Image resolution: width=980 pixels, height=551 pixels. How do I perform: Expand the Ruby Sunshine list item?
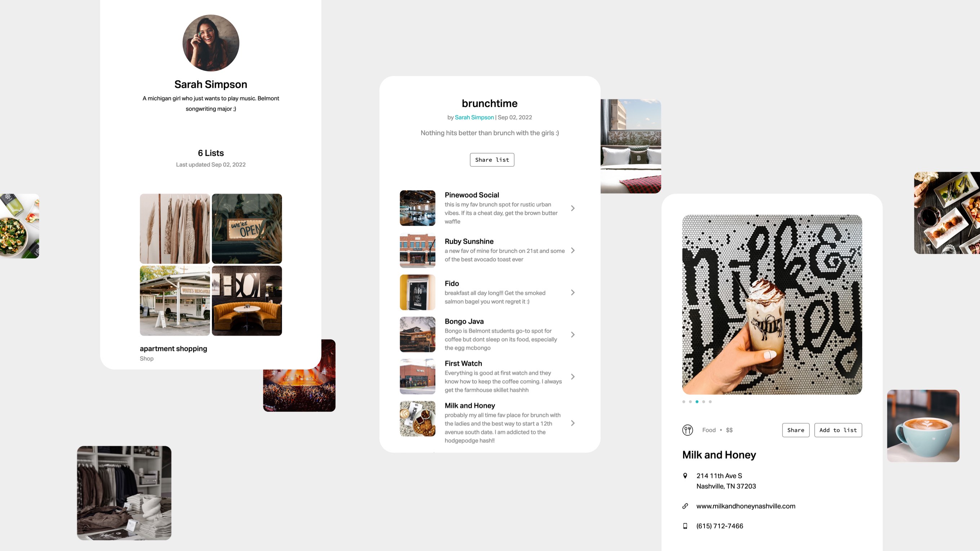pos(572,250)
